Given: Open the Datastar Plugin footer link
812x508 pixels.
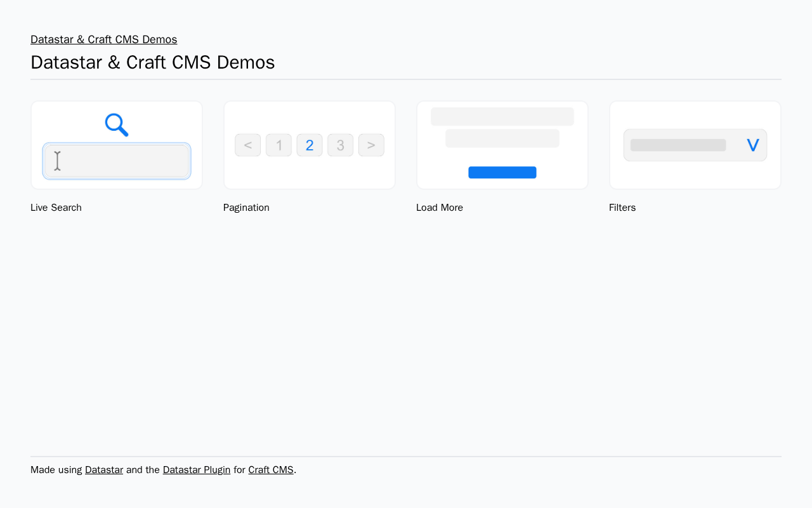Looking at the screenshot, I should coord(197,470).
